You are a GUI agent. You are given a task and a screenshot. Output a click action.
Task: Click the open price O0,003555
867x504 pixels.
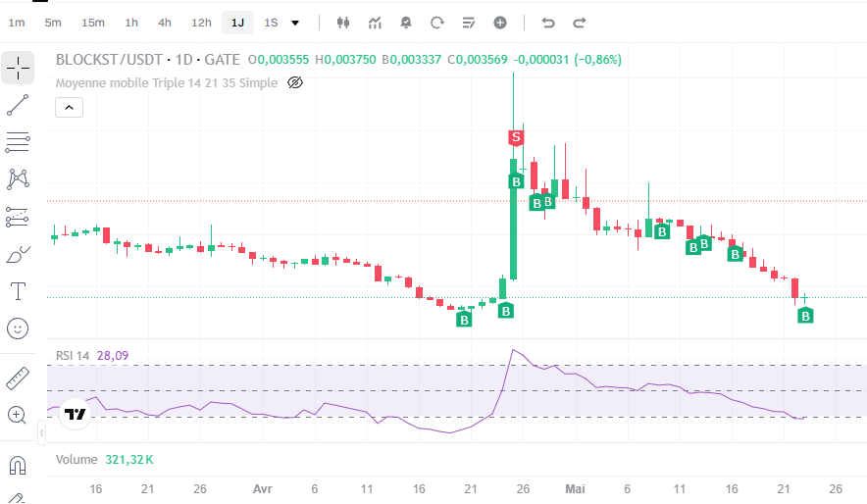pyautogui.click(x=279, y=60)
